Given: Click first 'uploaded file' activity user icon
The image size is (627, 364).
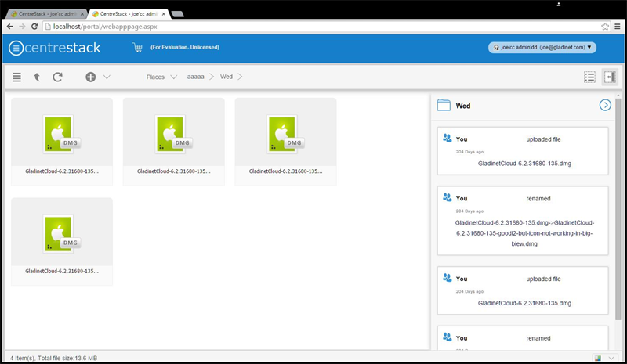Looking at the screenshot, I should (447, 139).
